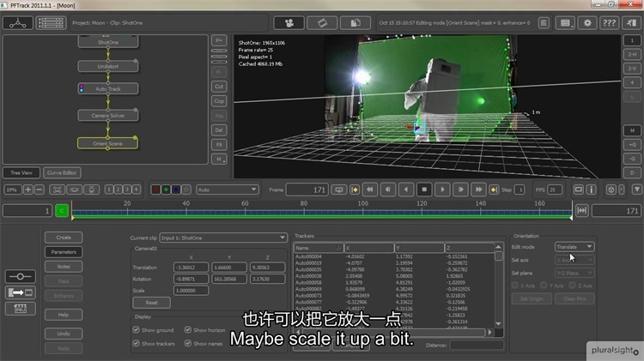The image size is (644, 361).
Task: Open the log text icon
Action: coord(544,23)
